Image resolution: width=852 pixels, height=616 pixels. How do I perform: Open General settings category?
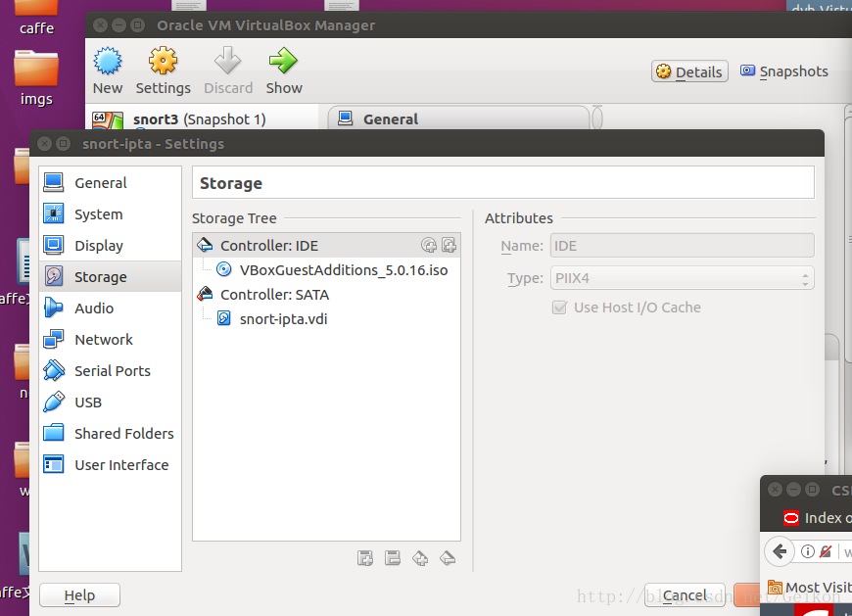click(x=111, y=182)
